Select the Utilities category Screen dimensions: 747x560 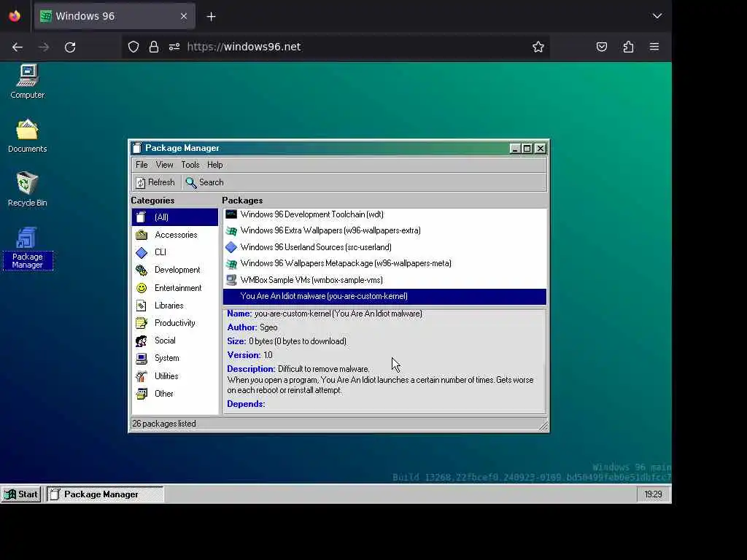click(x=175, y=376)
